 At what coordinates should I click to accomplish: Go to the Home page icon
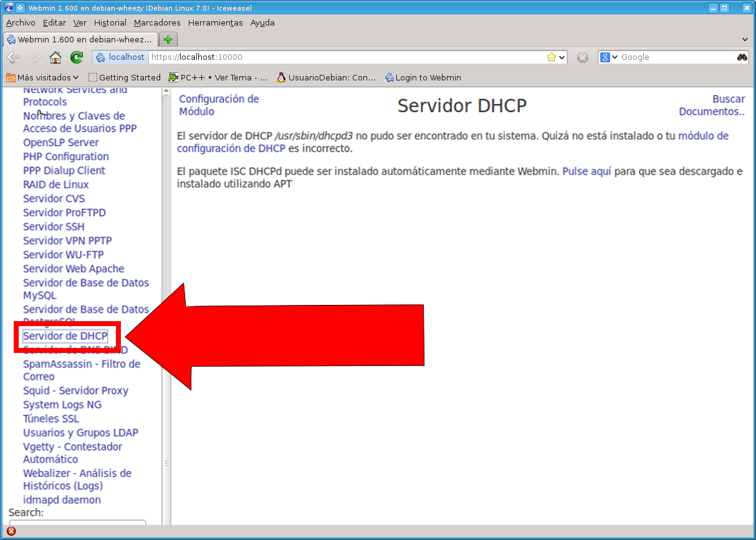click(55, 57)
